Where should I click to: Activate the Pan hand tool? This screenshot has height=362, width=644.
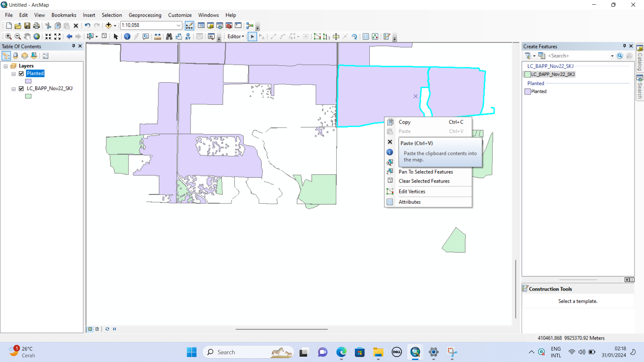27,37
